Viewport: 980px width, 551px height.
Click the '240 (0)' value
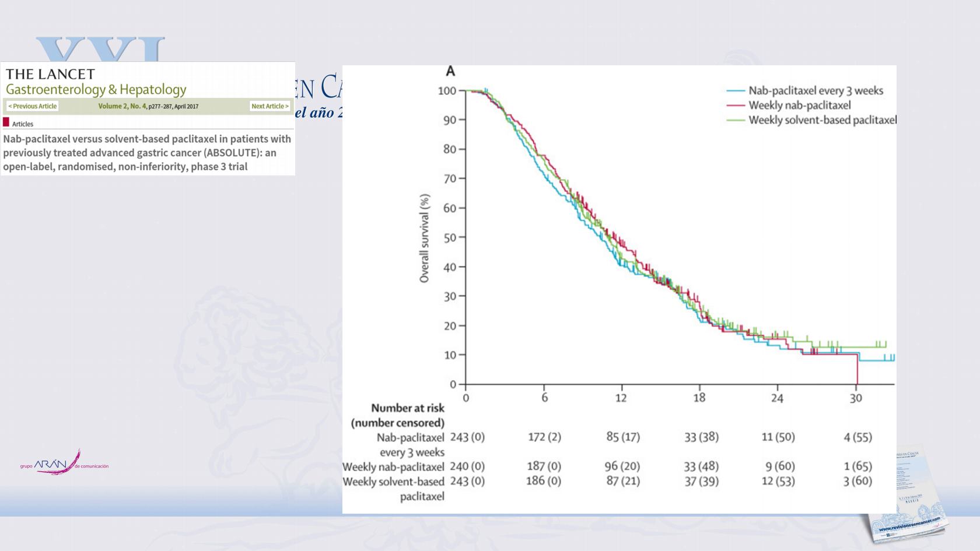click(x=468, y=466)
